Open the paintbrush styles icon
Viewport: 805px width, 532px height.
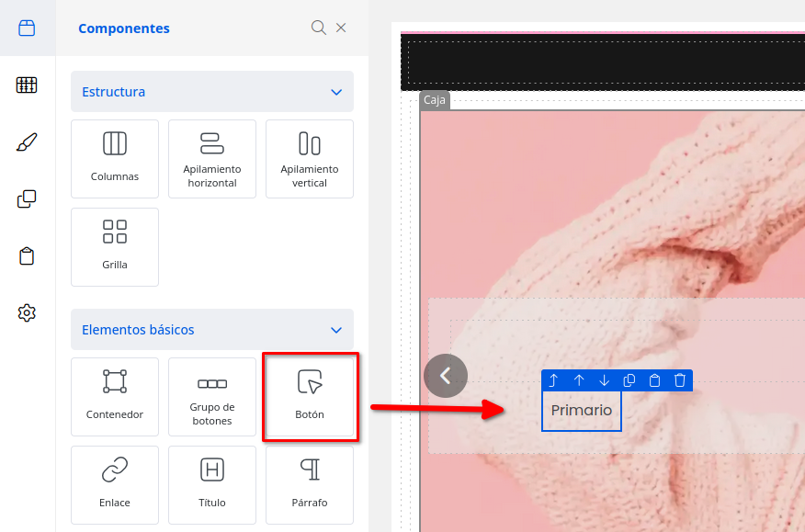coord(27,142)
